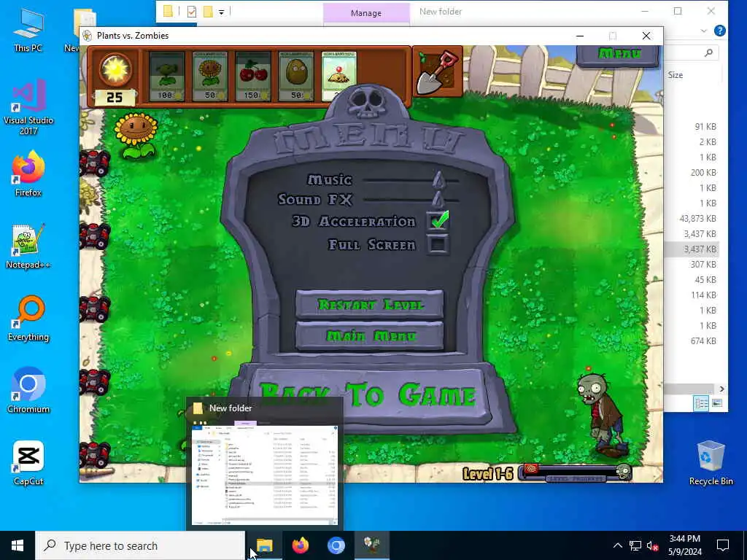Image resolution: width=747 pixels, height=560 pixels.
Task: Select the Sunflower seed packet
Action: coord(210,76)
